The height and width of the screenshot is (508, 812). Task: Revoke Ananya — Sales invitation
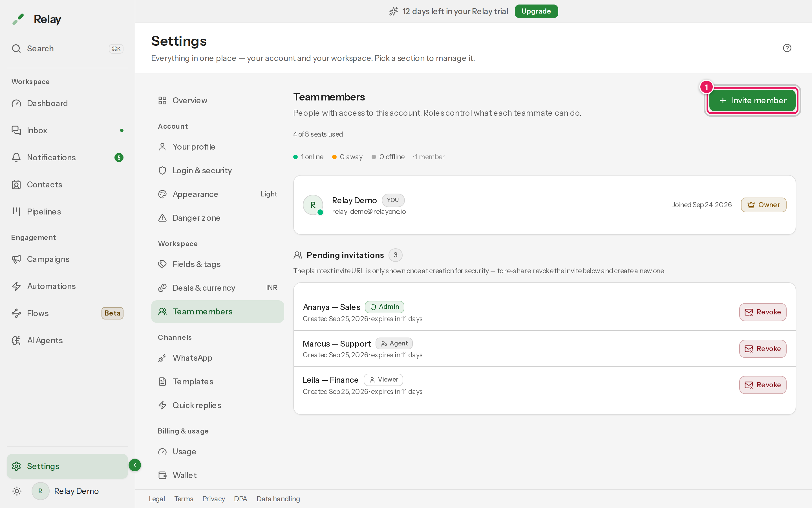click(x=763, y=312)
